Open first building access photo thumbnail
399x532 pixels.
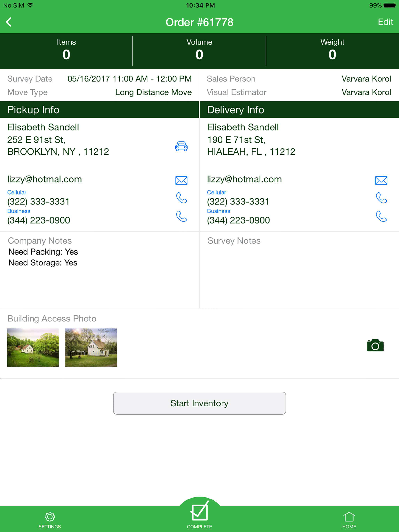(x=33, y=348)
